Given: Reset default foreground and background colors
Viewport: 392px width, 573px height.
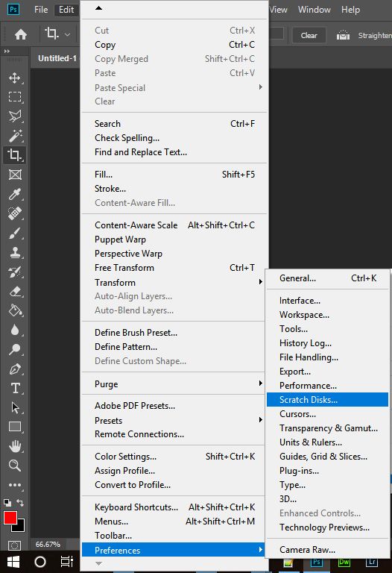Looking at the screenshot, I should (7, 502).
